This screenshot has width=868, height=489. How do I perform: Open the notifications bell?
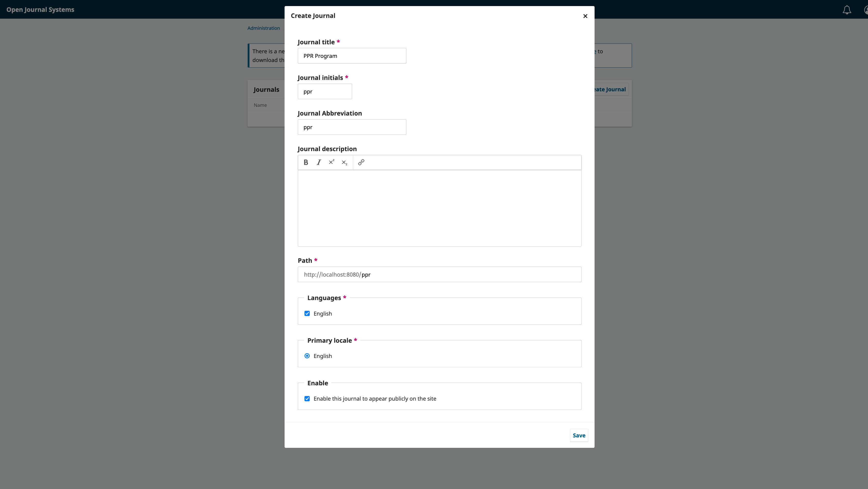point(847,10)
